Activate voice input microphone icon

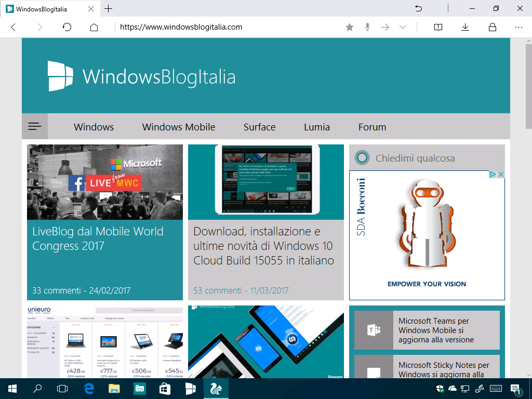[x=367, y=27]
